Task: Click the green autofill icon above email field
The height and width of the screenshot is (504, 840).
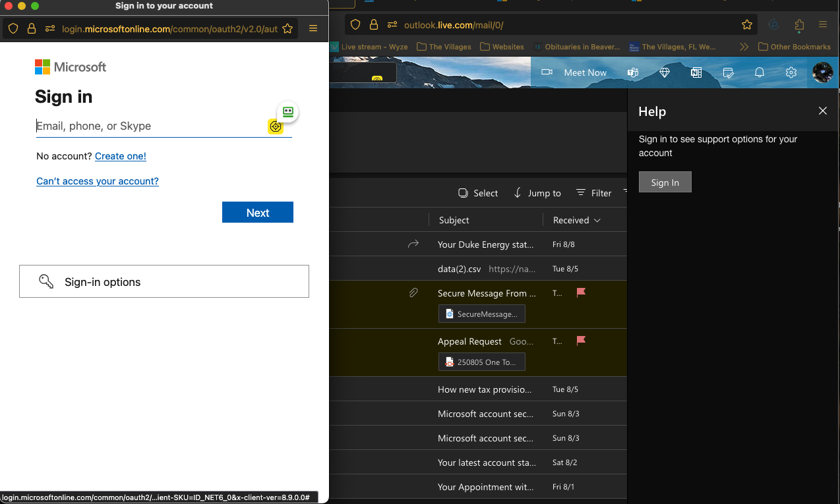Action: click(x=288, y=112)
